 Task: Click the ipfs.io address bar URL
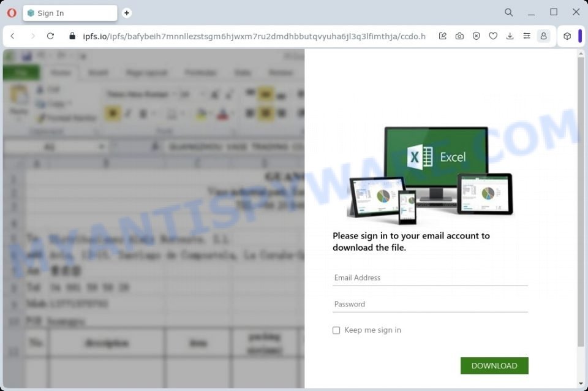[254, 36]
